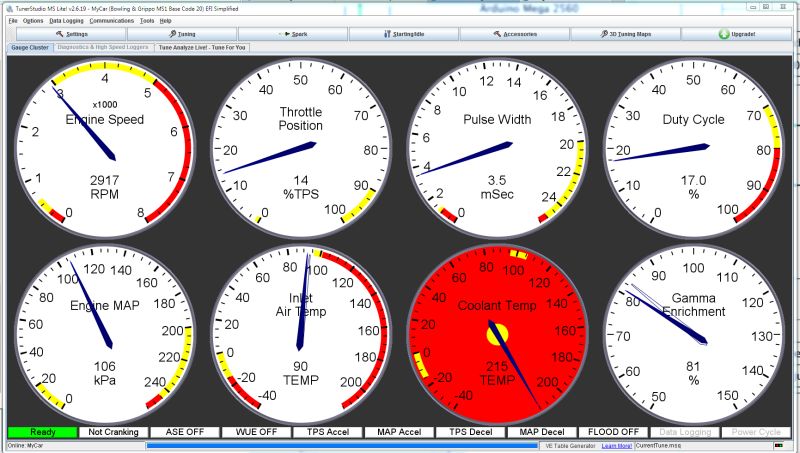Screen dimensions: 800x453
Task: Open the Accessories toolbar menu
Action: pyautogui.click(x=514, y=34)
